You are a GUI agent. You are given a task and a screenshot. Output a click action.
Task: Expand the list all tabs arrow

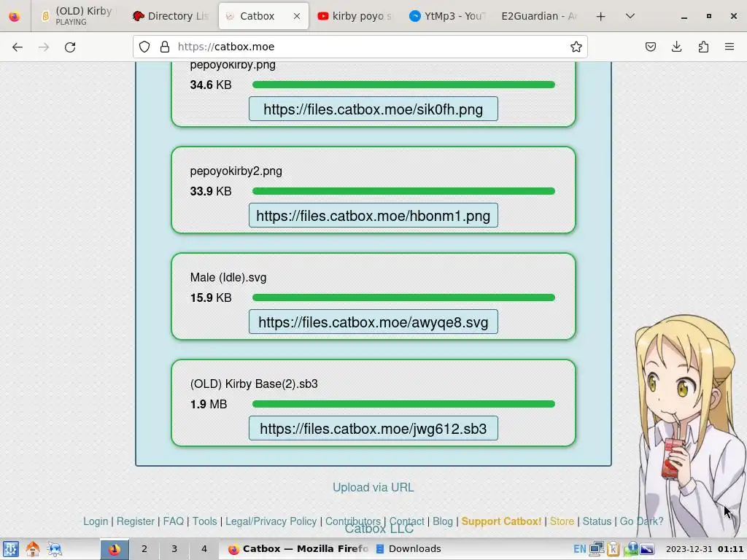tap(630, 16)
